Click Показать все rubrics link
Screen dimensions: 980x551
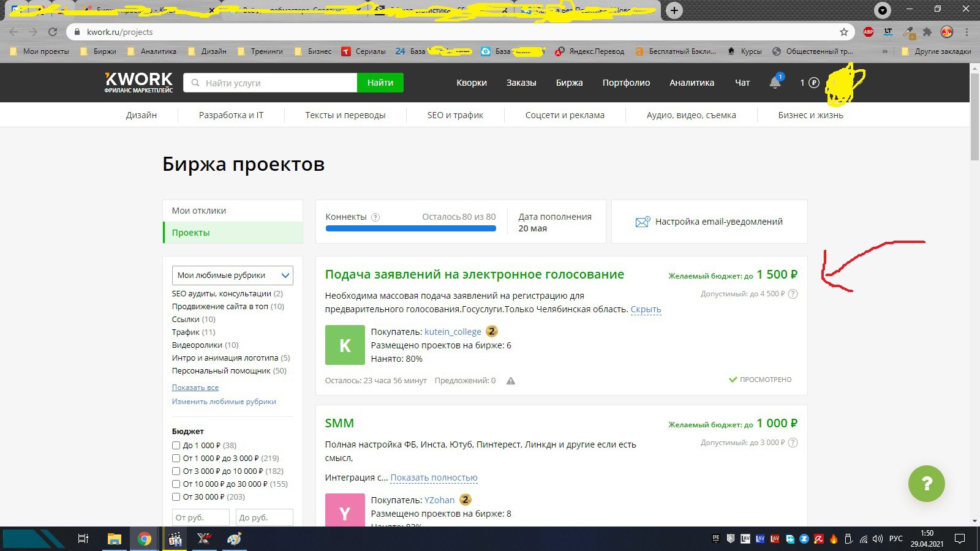(195, 388)
